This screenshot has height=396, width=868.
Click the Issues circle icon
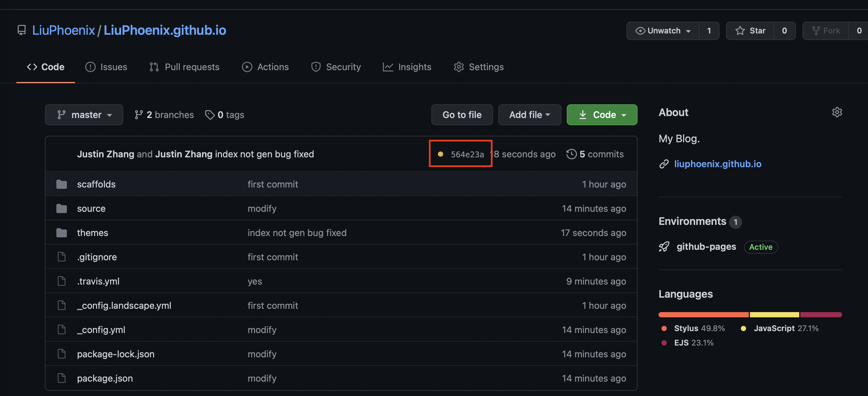tap(90, 67)
